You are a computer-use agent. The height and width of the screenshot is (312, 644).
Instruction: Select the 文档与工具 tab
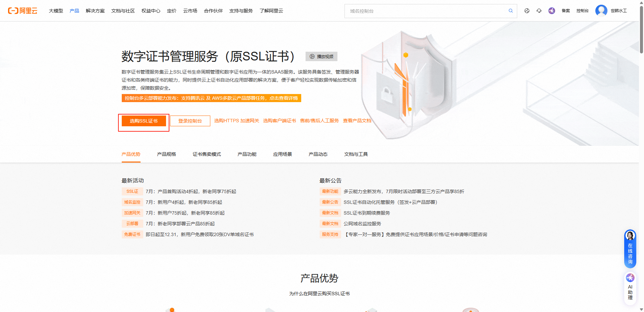click(356, 154)
